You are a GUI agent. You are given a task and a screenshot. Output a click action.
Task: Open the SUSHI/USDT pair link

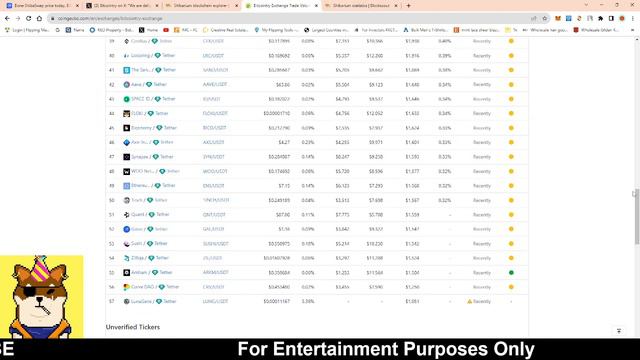coord(216,244)
